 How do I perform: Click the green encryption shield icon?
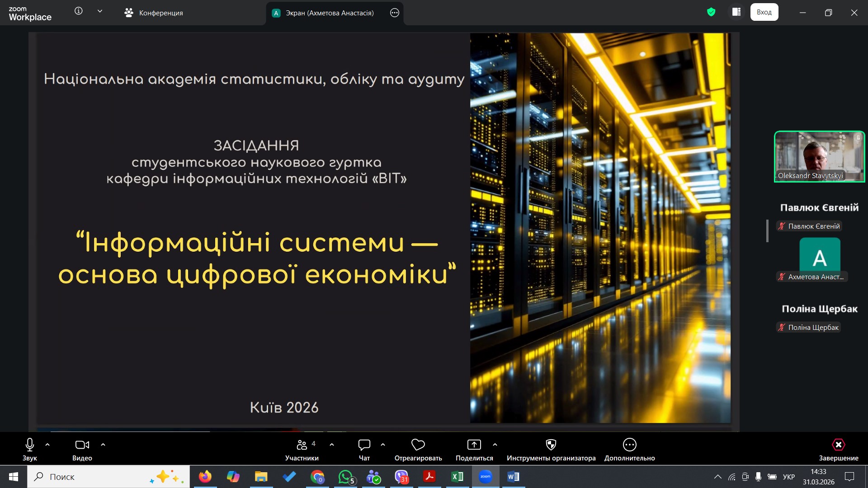711,12
